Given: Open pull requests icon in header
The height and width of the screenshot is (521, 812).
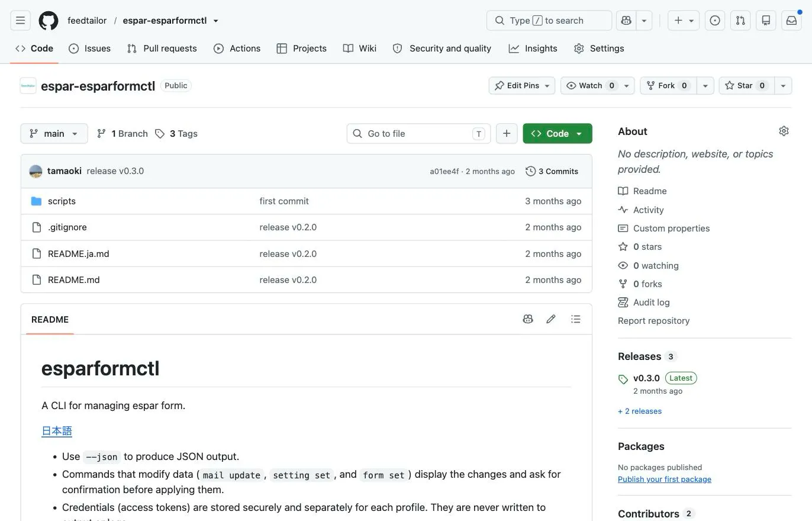Looking at the screenshot, I should coord(740,21).
